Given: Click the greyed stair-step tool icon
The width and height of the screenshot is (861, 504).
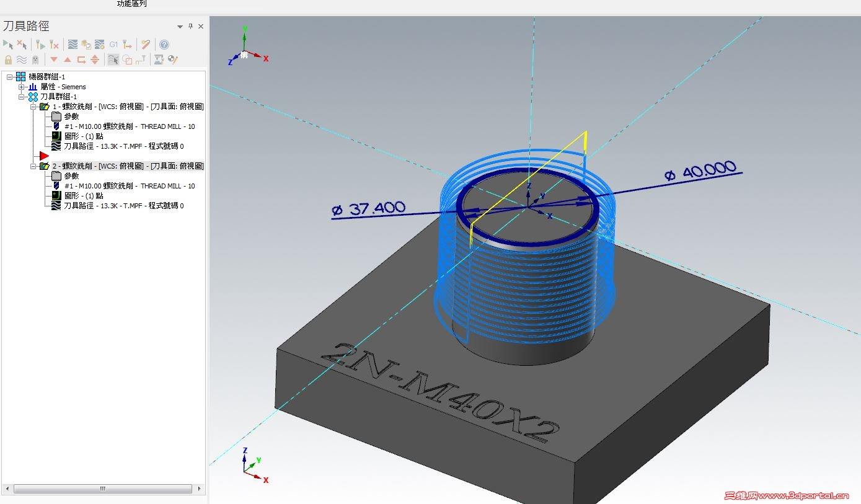Looking at the screenshot, I should click(x=141, y=60).
